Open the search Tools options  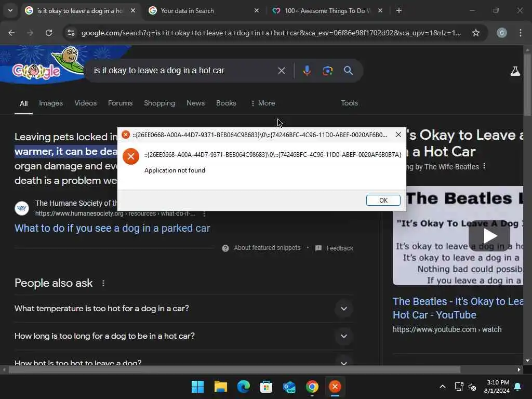pyautogui.click(x=349, y=103)
